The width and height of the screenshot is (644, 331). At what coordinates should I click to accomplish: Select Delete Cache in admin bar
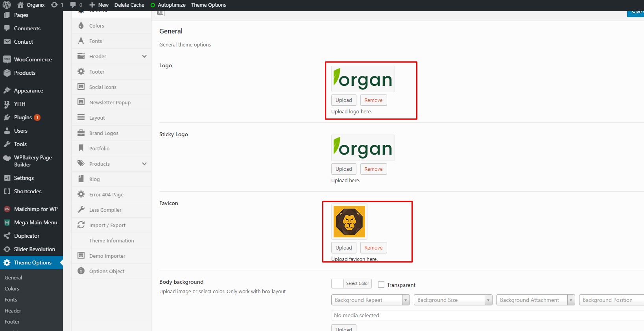pyautogui.click(x=129, y=5)
